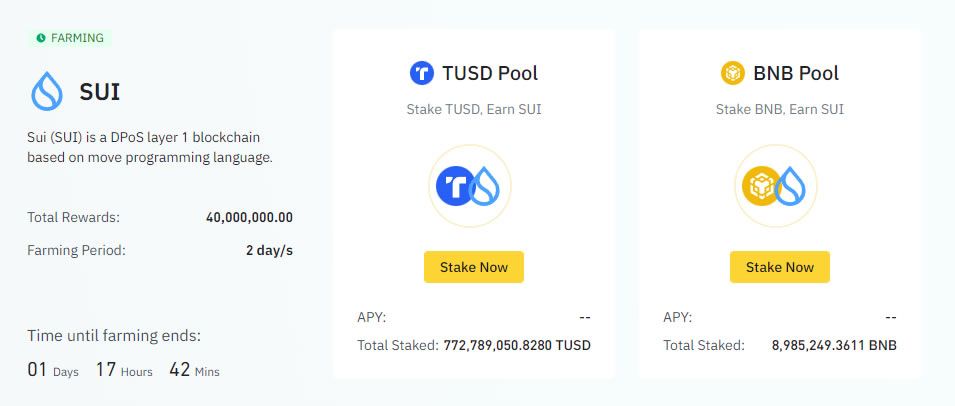Viewport: 955px width, 406px height.
Task: Click the SUI description paragraph
Action: (x=149, y=146)
